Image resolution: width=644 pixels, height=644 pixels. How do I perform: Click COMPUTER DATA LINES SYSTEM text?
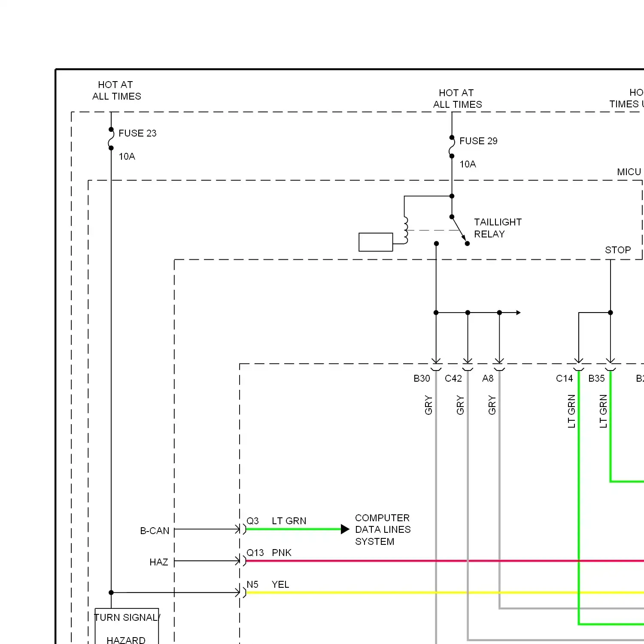pyautogui.click(x=383, y=529)
